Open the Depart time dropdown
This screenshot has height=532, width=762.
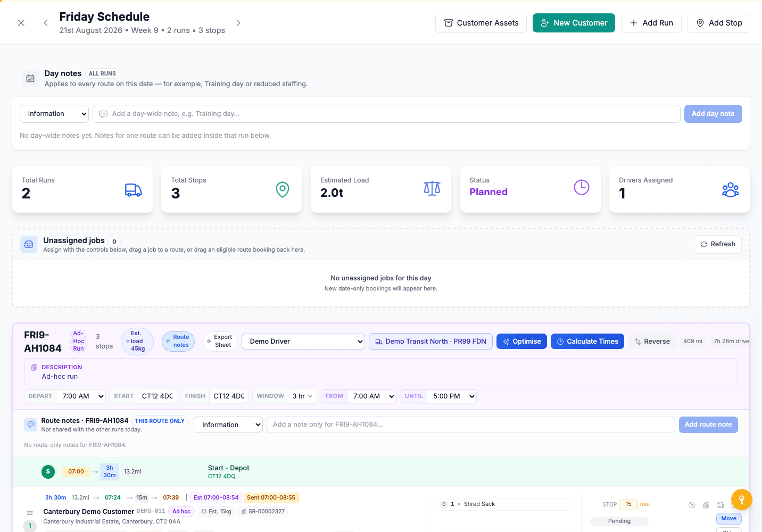tap(82, 396)
